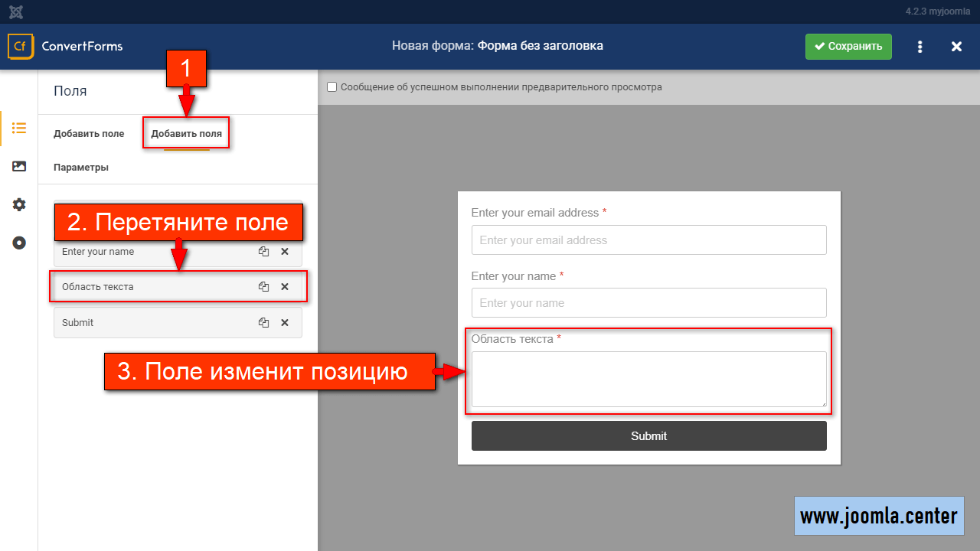Click the circle icon in the sidebar
This screenshot has width=980, height=551.
coord(19,243)
